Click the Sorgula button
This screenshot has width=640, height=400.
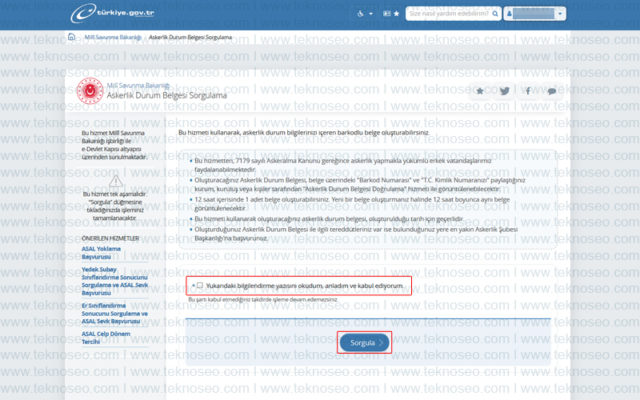(364, 342)
